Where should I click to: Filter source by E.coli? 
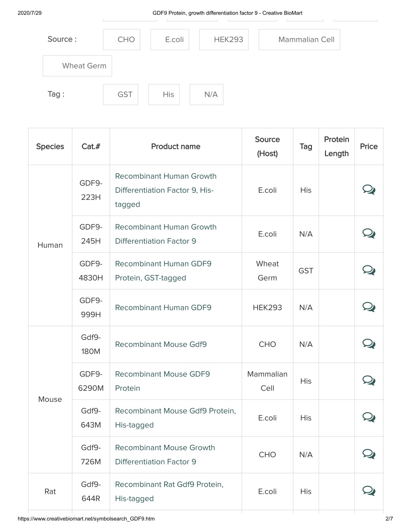170,39
